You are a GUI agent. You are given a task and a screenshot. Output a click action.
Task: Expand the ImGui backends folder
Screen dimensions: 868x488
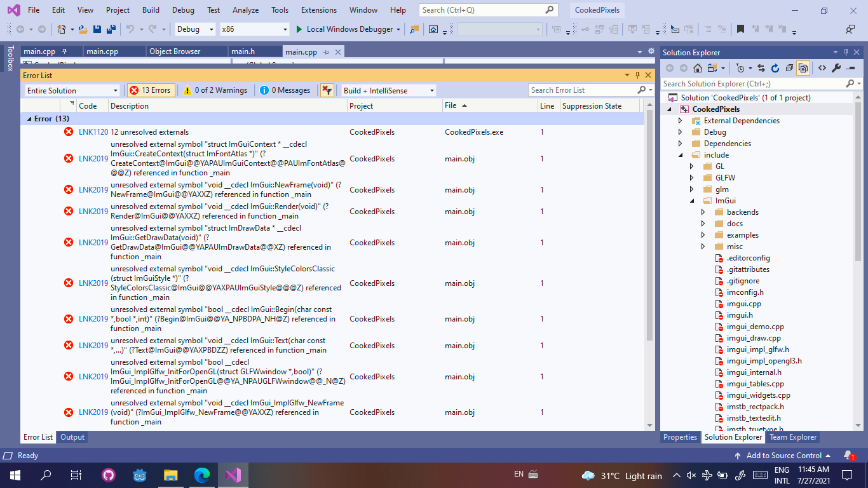[703, 212]
